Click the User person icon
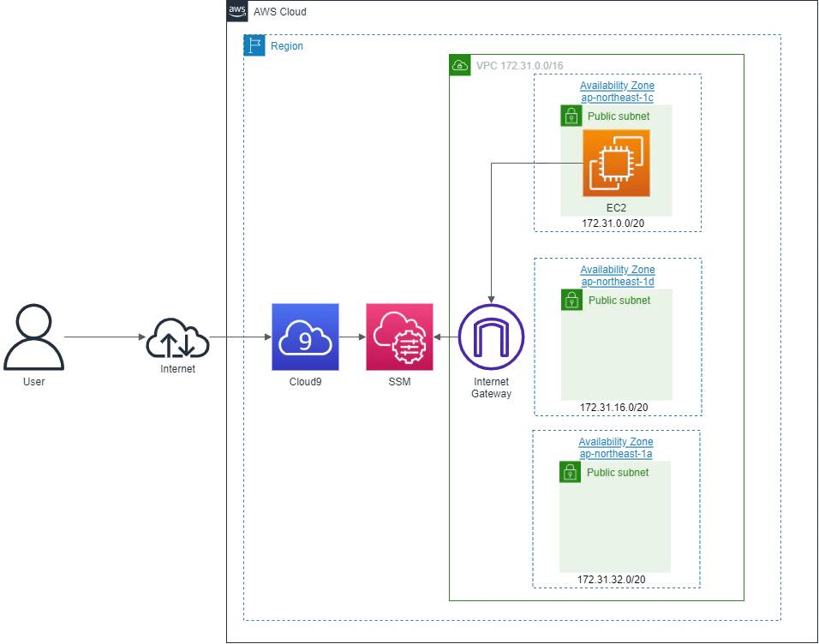 (34, 337)
